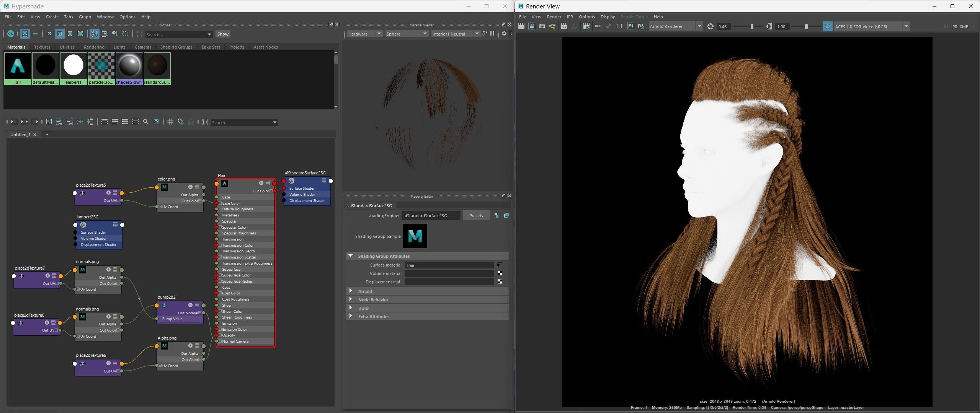Viewport: 980px width, 413px height.
Task: Toggle the Browser swatch ON button
Action: pyautogui.click(x=10, y=34)
